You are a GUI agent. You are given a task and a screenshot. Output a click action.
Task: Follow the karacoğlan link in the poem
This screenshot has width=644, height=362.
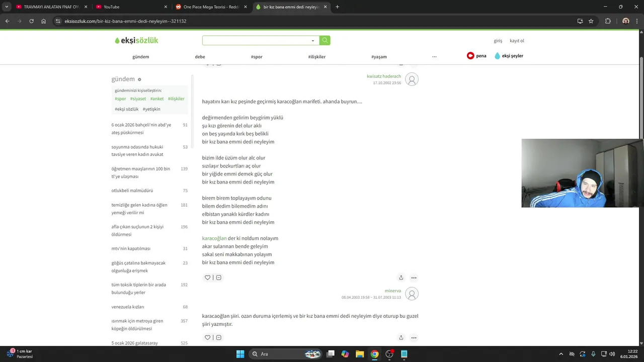click(x=214, y=238)
